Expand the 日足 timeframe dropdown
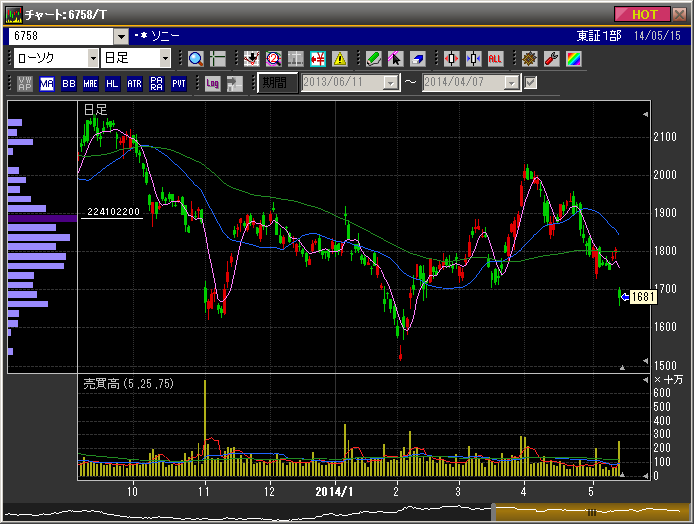Viewport: 694px width, 524px height. pyautogui.click(x=165, y=58)
